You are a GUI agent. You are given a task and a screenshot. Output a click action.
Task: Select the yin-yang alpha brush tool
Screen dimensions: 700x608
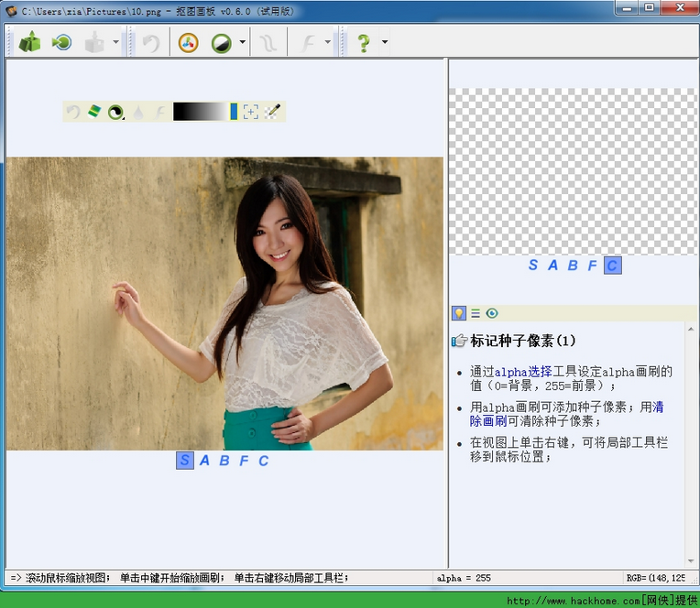[115, 112]
